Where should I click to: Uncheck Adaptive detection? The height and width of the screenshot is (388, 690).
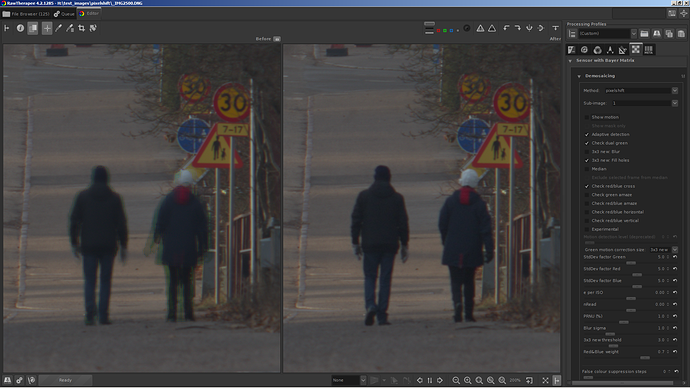[587, 135]
